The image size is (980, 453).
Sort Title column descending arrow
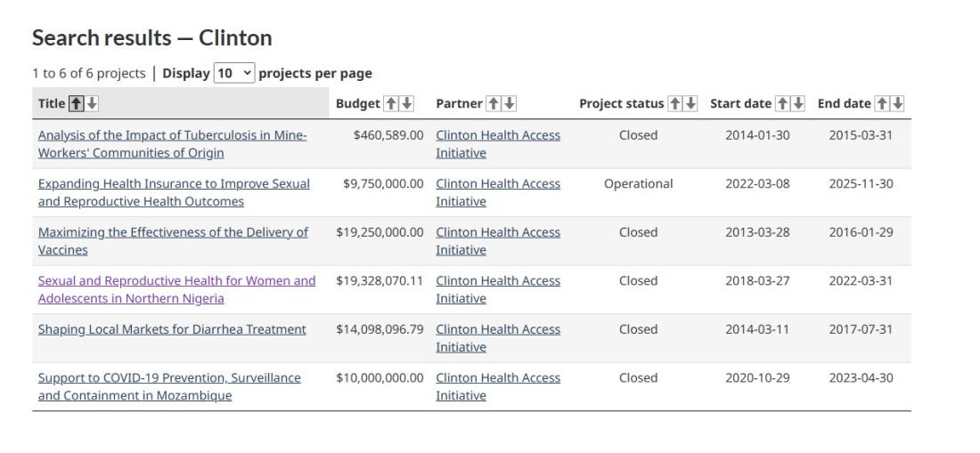(92, 103)
